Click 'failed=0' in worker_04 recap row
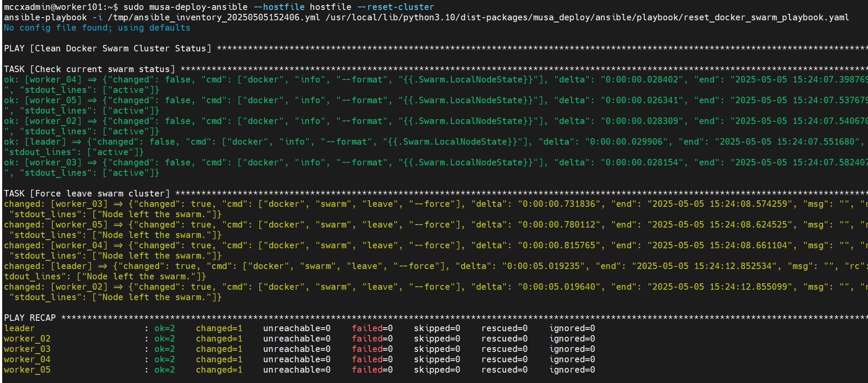Image resolution: width=868 pixels, height=383 pixels. click(x=372, y=359)
